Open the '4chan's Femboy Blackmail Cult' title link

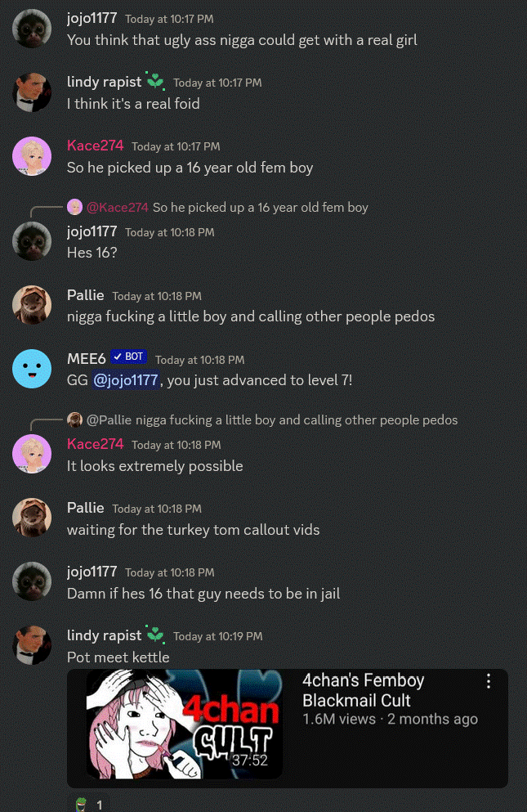click(364, 690)
